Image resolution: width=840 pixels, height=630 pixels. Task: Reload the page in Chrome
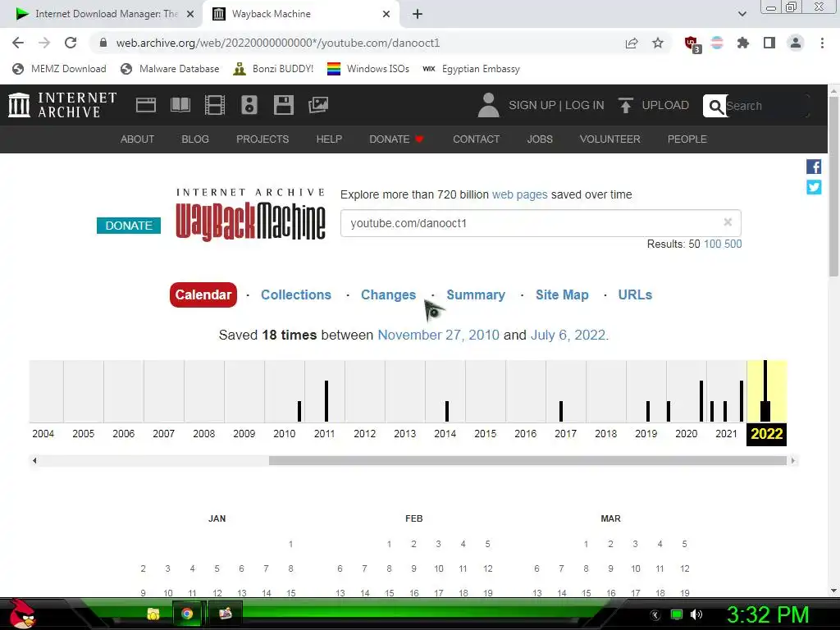[x=71, y=43]
